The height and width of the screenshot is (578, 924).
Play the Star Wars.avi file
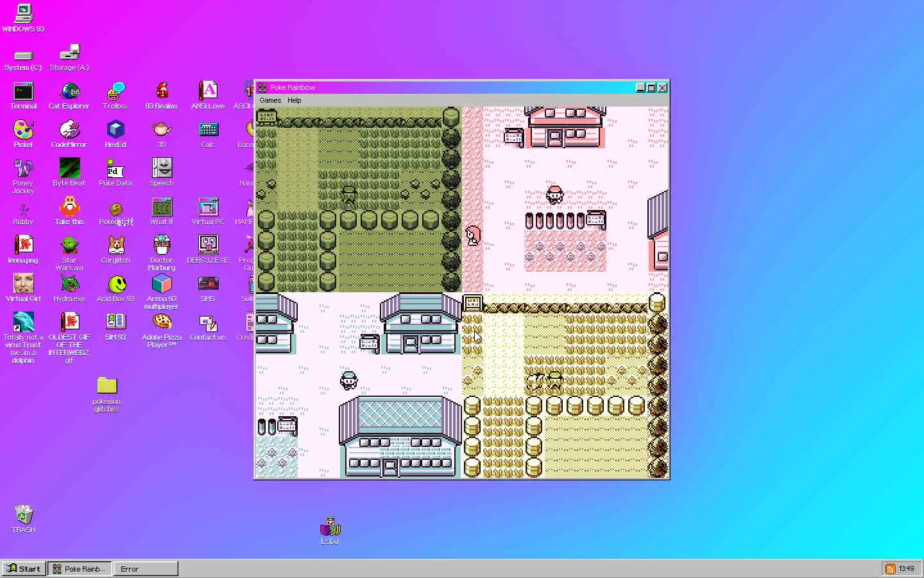tap(69, 254)
